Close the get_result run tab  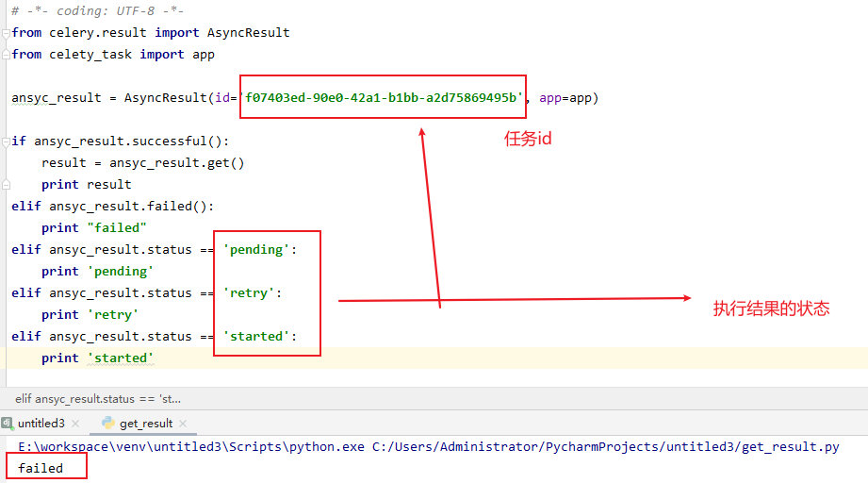183,424
